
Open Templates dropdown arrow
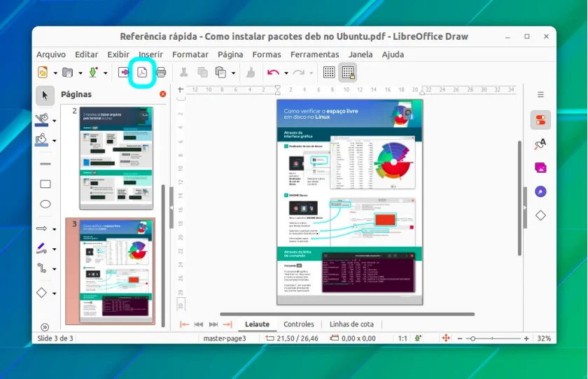pos(80,73)
